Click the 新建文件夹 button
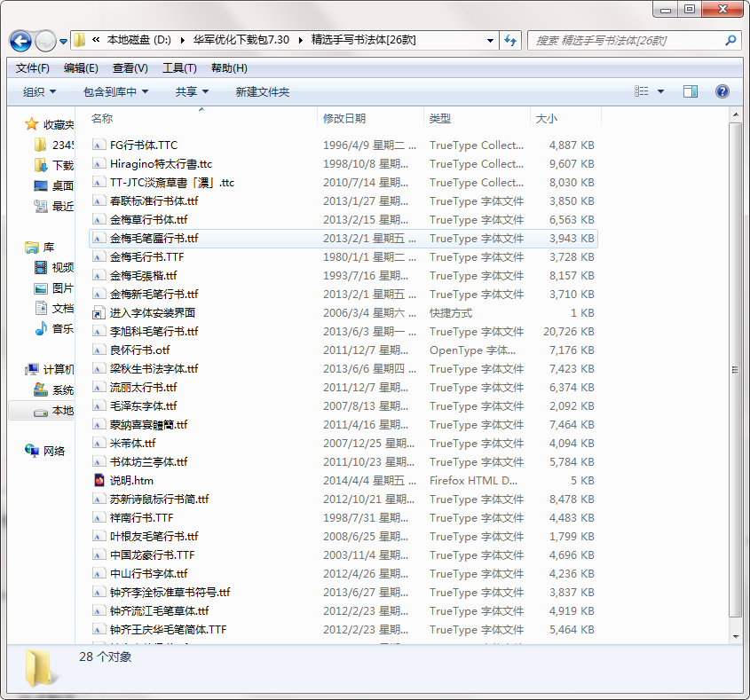750x700 pixels. point(262,92)
